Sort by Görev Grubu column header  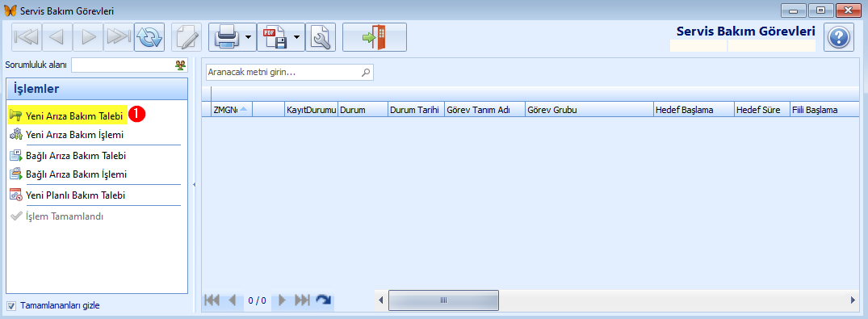tap(589, 110)
